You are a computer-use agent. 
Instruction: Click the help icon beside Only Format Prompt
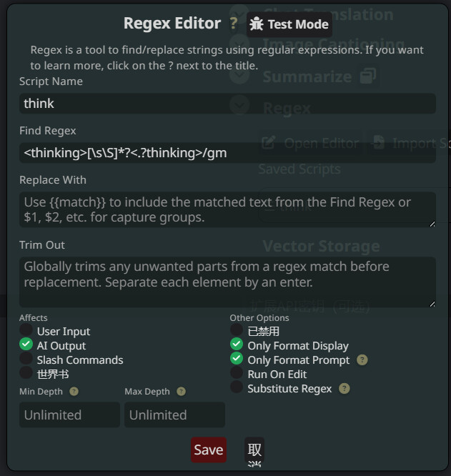(x=362, y=360)
